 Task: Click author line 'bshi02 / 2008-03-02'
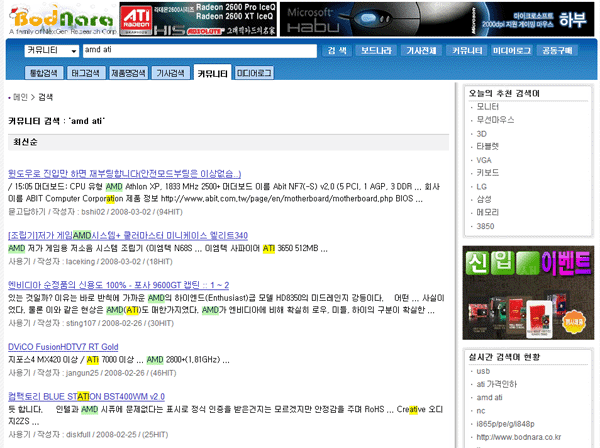[95, 212]
